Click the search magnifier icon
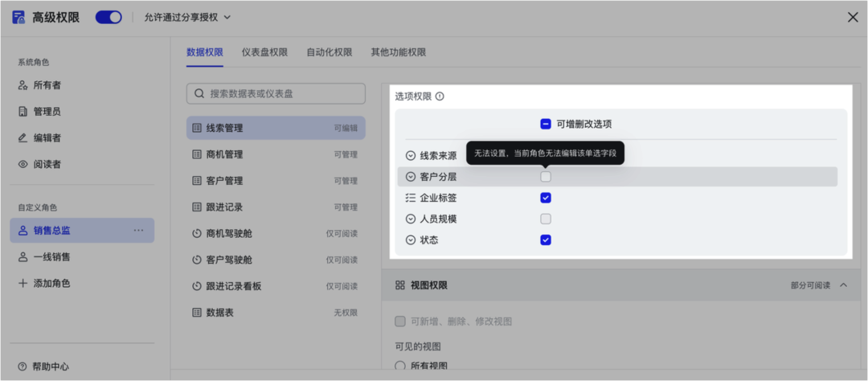 click(x=199, y=93)
